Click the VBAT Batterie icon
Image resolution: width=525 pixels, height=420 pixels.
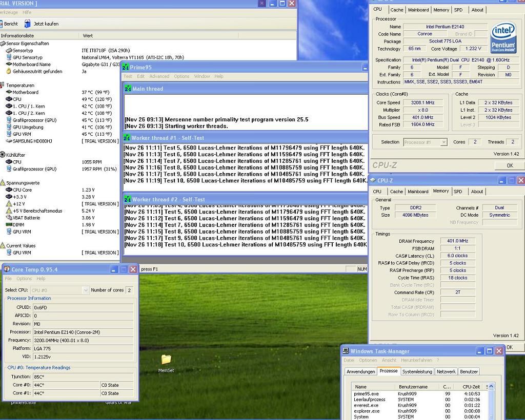click(x=9, y=217)
